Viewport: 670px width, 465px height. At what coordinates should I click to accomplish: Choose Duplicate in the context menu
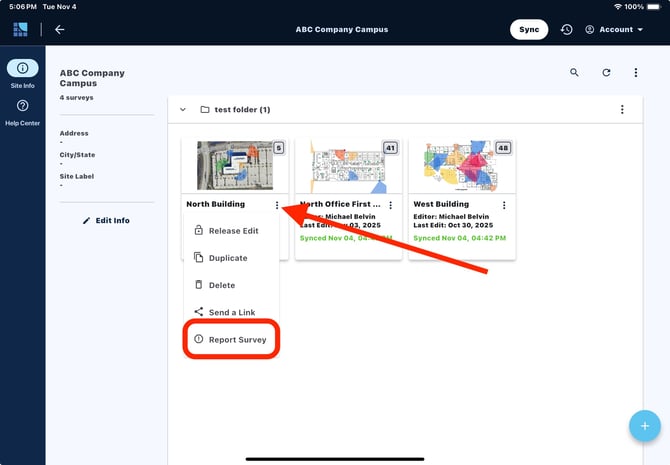coord(227,258)
